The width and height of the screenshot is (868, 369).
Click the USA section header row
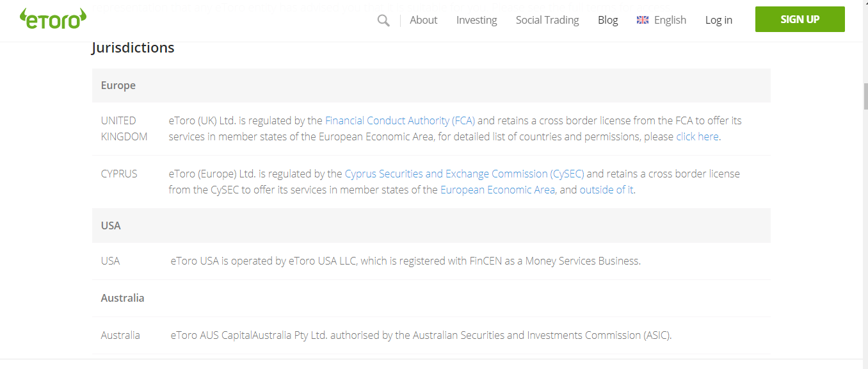point(431,225)
